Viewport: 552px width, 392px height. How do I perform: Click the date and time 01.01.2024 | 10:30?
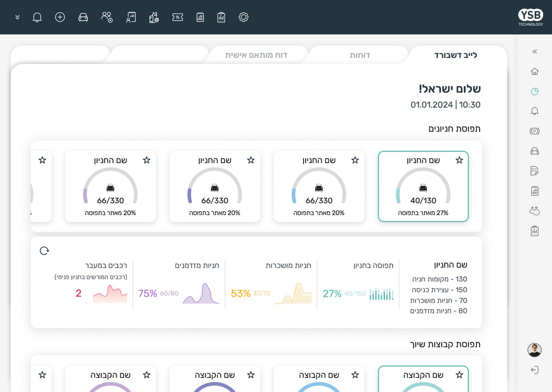446,105
